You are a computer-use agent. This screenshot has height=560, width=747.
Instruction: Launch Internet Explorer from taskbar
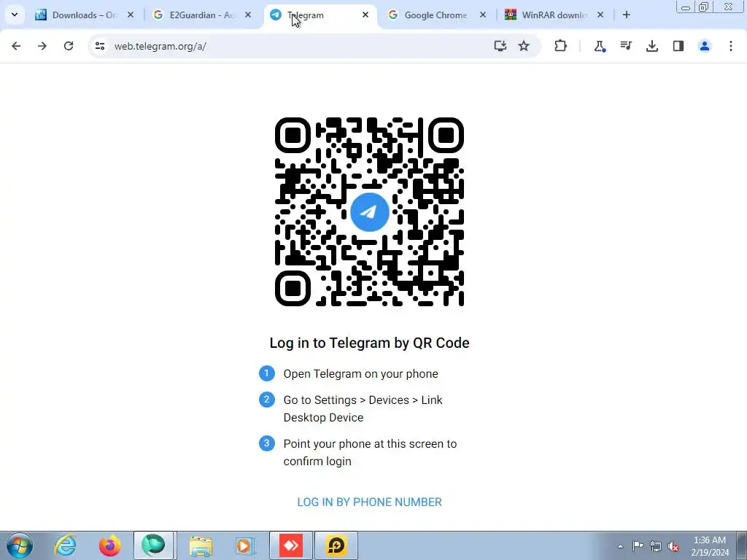click(x=65, y=545)
